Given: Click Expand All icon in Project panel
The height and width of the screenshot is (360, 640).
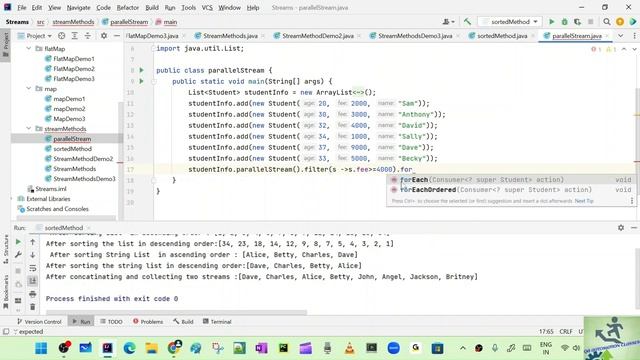Looking at the screenshot, I should (75, 36).
